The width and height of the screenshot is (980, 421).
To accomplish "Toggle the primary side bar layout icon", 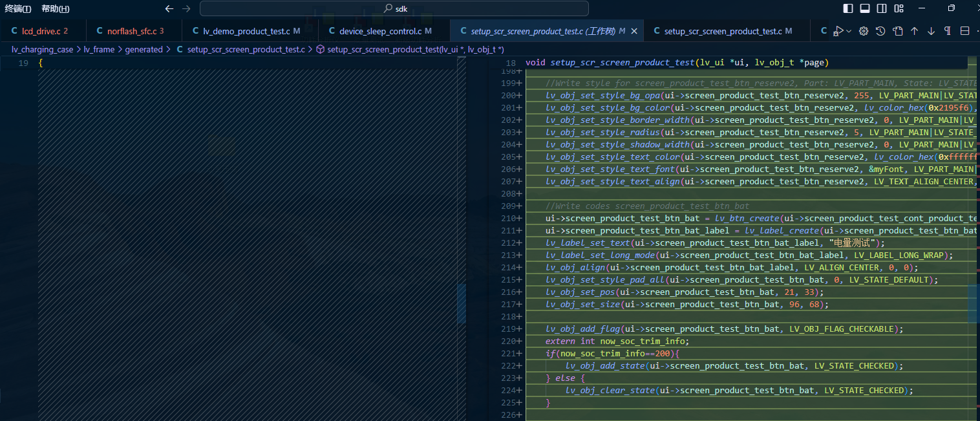I will click(848, 8).
